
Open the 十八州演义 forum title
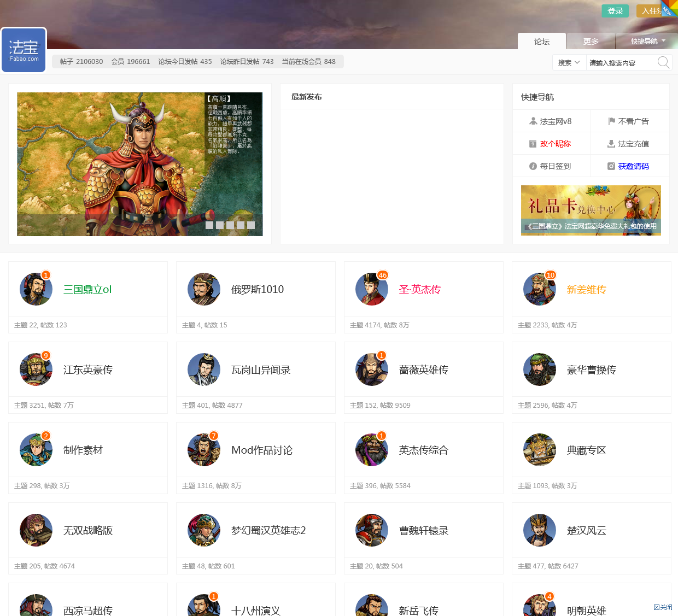[256, 611]
